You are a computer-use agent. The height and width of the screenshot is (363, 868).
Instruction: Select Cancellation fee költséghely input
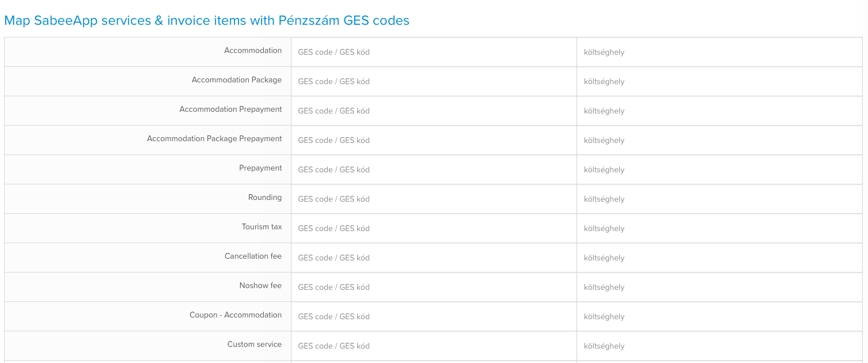click(x=720, y=258)
